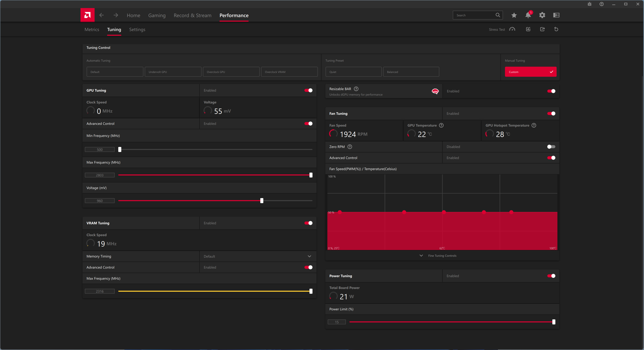Click the reset tuning icon
The height and width of the screenshot is (350, 644).
pyautogui.click(x=556, y=29)
